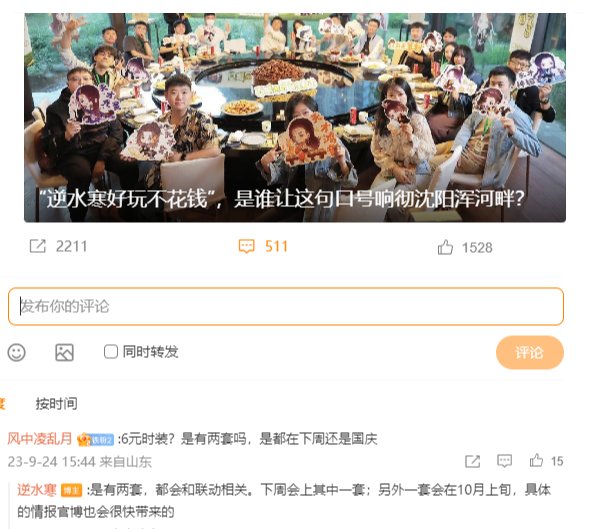Switch to the 按时间 sort tab
Viewport: 590px width, 529px height.
pos(57,404)
